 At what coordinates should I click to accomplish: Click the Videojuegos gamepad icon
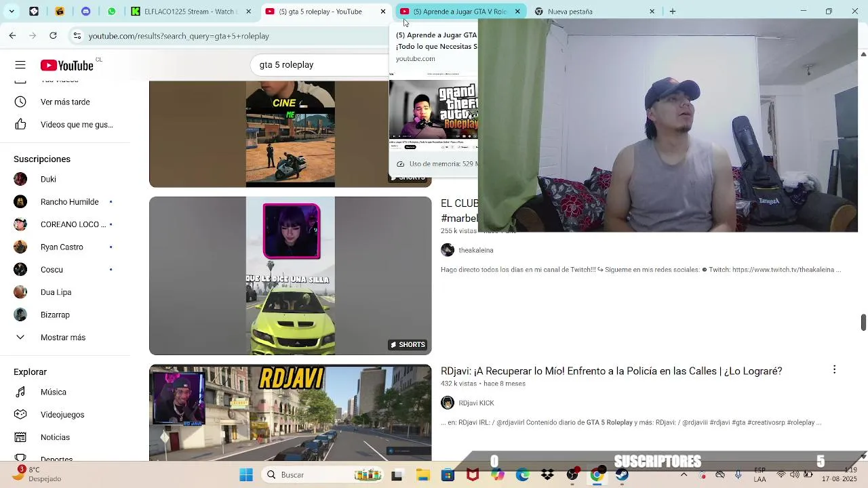20,415
